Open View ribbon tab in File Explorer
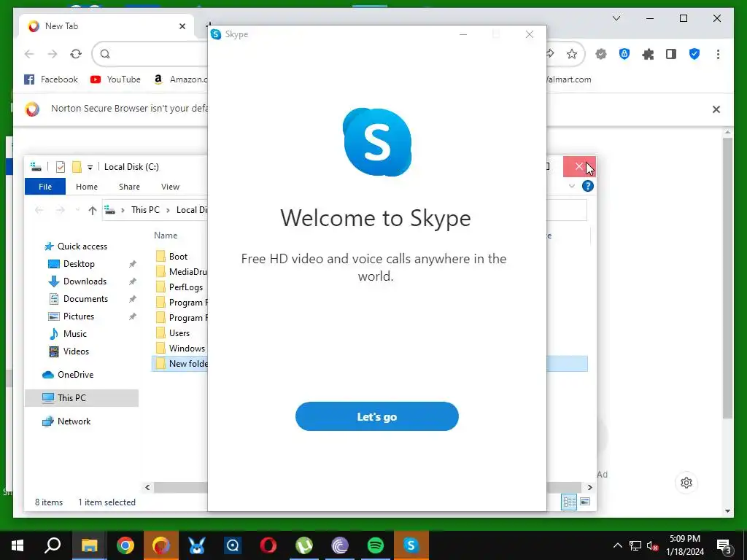 170,187
